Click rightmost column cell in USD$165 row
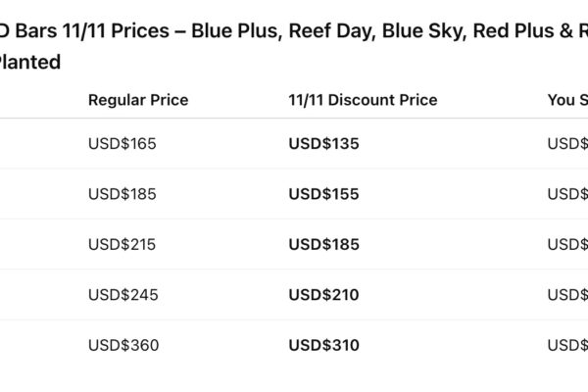 click(567, 144)
